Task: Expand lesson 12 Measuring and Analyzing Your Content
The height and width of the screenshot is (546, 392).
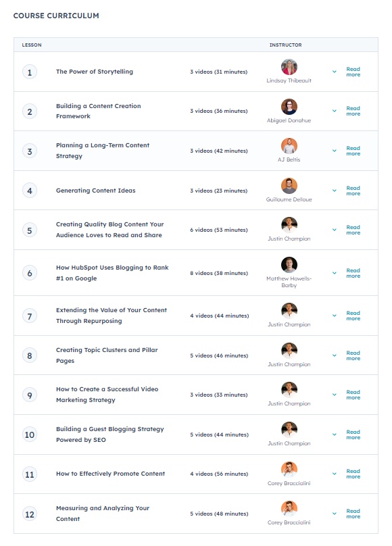Action: pyautogui.click(x=333, y=512)
